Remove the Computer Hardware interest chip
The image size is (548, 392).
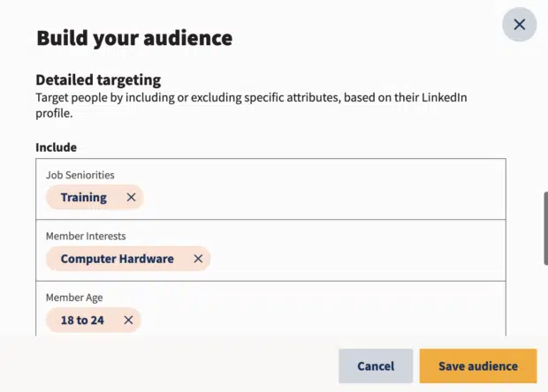[x=198, y=259]
